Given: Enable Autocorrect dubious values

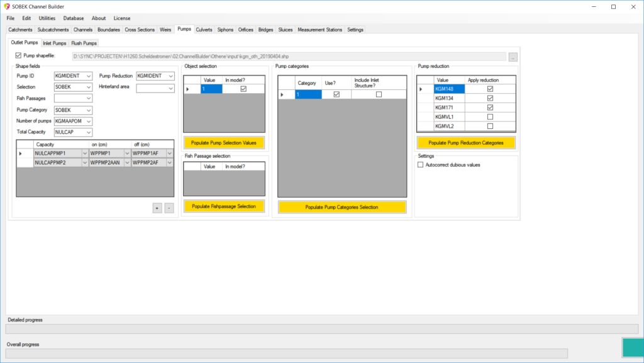Looking at the screenshot, I should pyautogui.click(x=421, y=164).
